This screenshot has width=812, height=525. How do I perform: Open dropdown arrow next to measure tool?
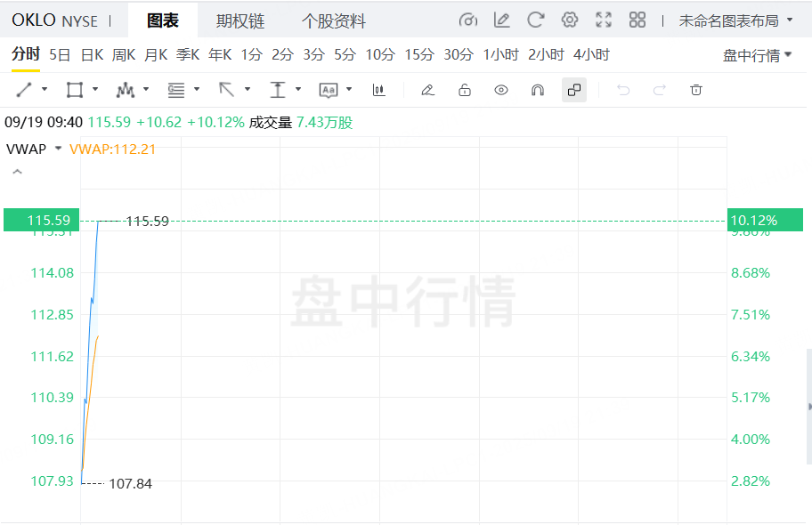(x=298, y=89)
